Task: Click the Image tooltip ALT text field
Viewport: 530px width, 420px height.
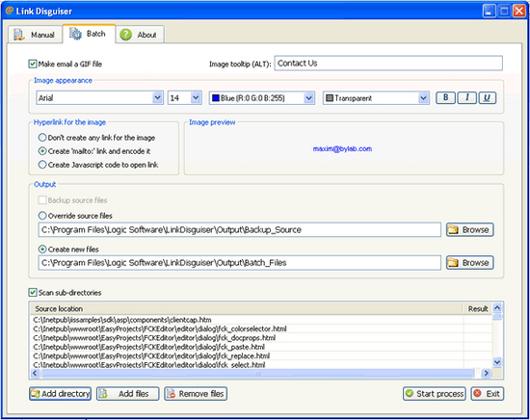Action: click(388, 64)
